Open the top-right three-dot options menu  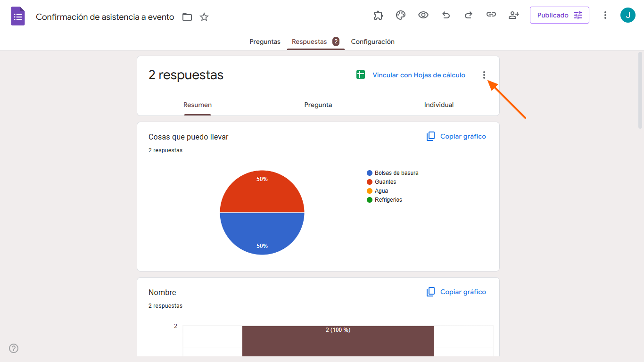point(605,15)
